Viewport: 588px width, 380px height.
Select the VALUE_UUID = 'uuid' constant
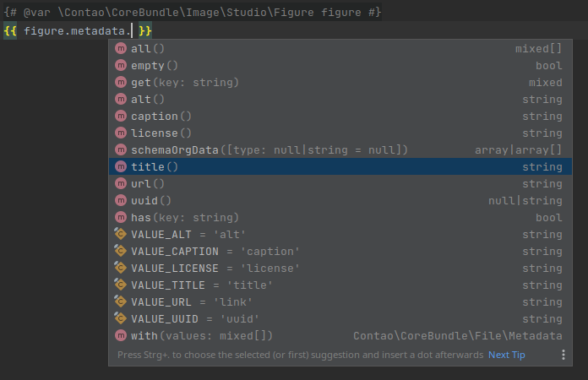[x=340, y=318]
